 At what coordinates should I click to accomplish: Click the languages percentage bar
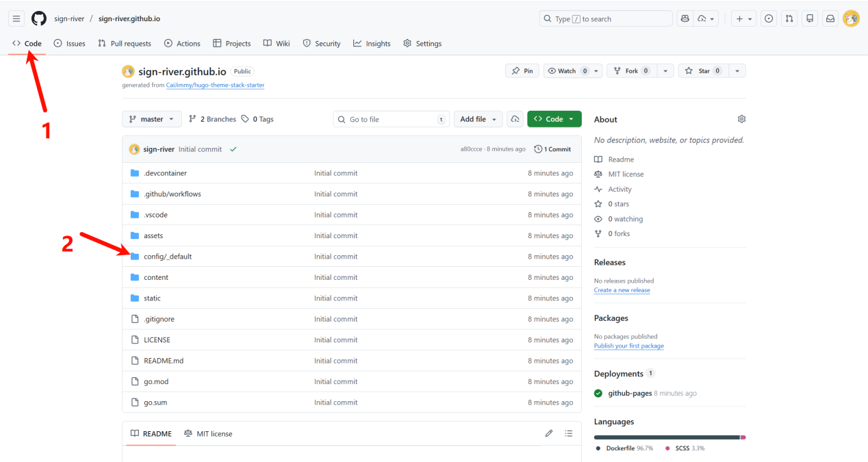[670, 437]
